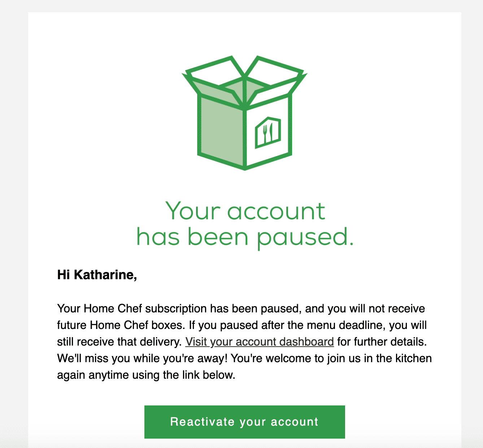Select the "has been paused." heading line
The height and width of the screenshot is (448, 483).
(x=245, y=238)
